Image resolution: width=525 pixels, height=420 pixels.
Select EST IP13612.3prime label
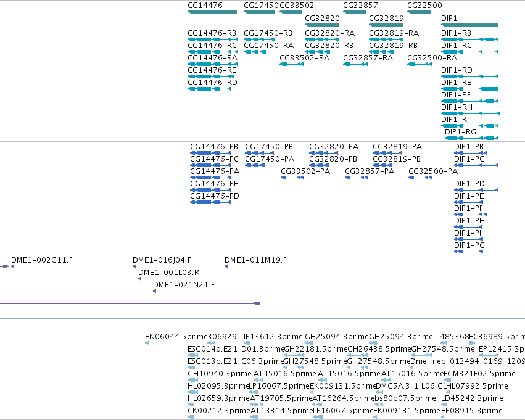tap(273, 337)
